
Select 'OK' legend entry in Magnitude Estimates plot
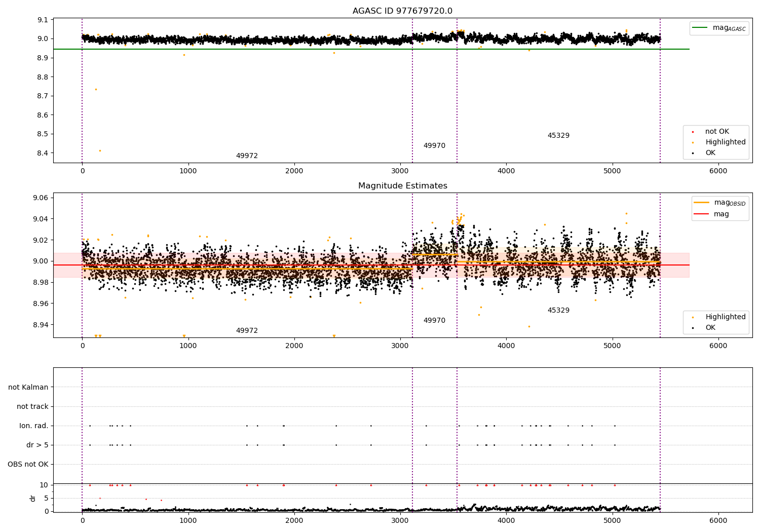tap(710, 328)
